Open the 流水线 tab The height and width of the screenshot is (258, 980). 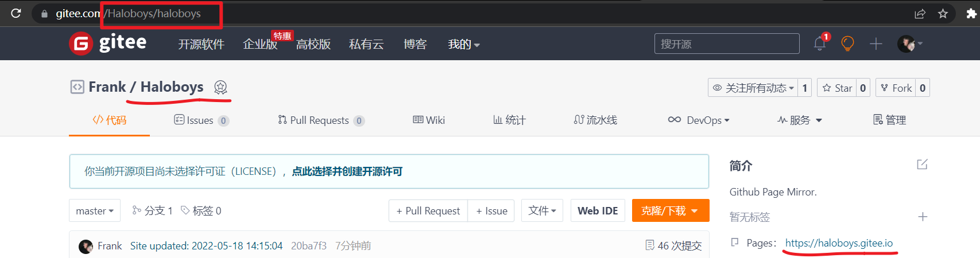595,120
